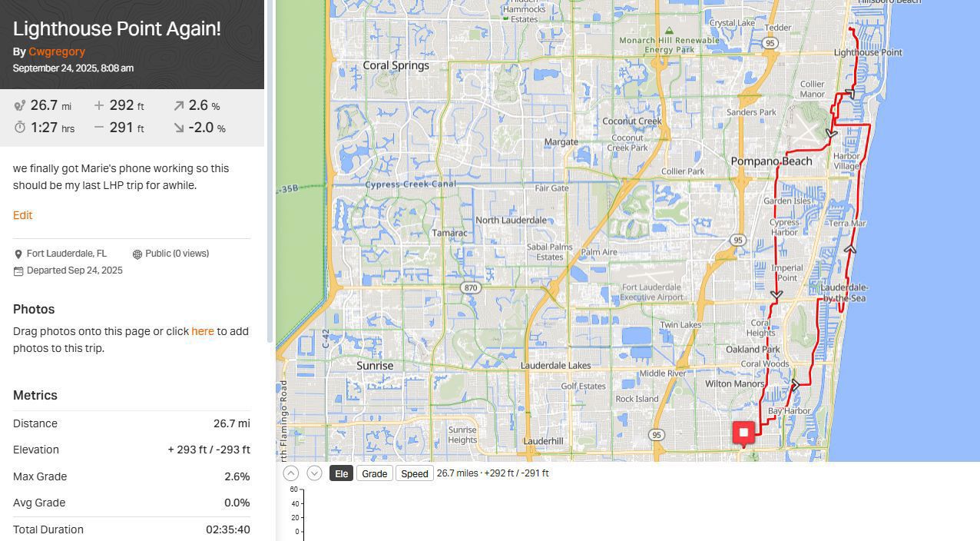
Task: Click the down-arrow min grade icon
Action: click(178, 128)
